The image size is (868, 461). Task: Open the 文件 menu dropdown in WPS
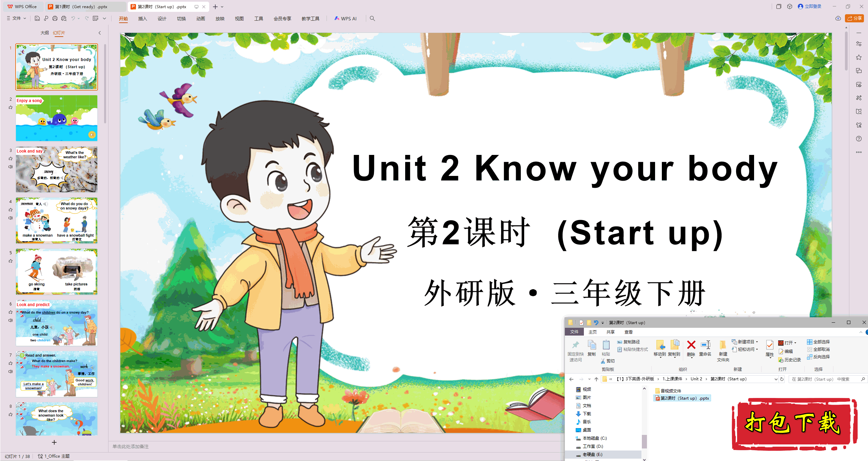[17, 18]
